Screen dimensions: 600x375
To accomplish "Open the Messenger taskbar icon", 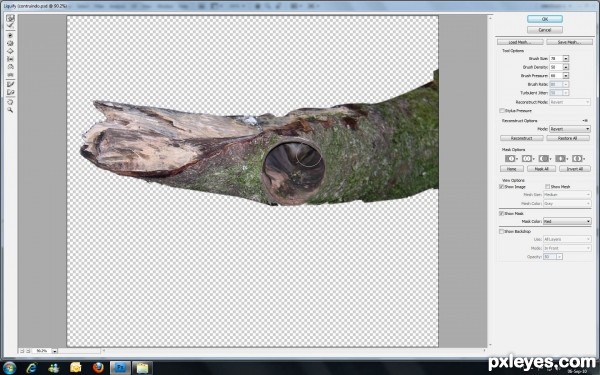I will pos(54,368).
